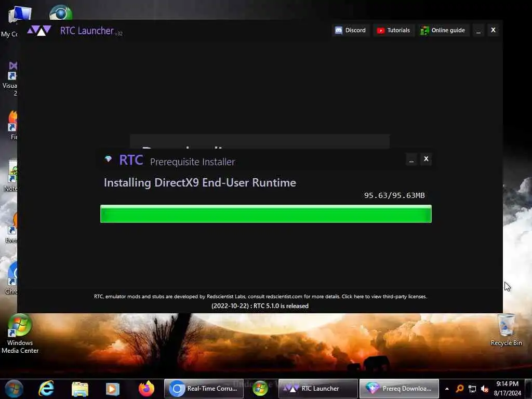
Task: Switch to the RTC Launcher taskbar button
Action: [318, 389]
